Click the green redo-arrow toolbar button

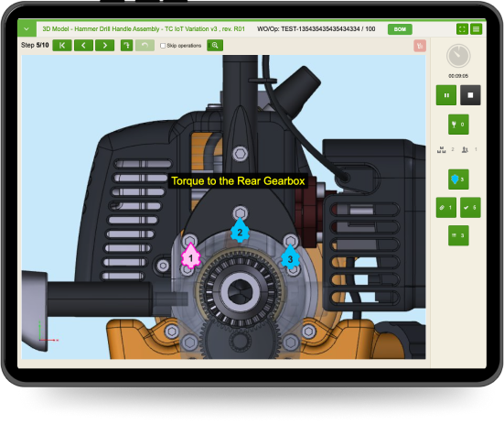(126, 46)
